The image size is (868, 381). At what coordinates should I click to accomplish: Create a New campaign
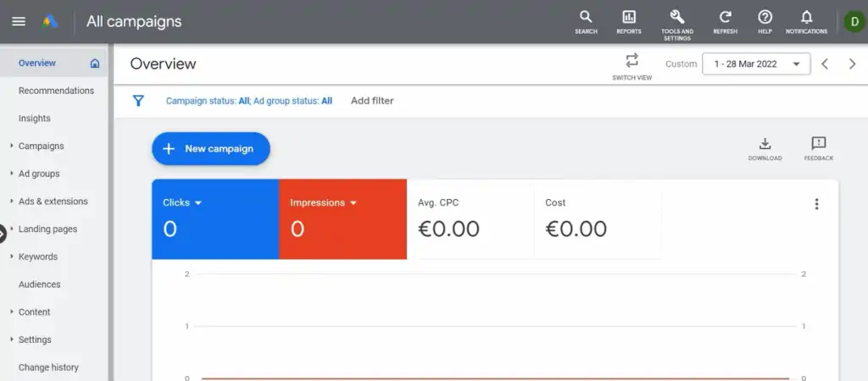[211, 149]
